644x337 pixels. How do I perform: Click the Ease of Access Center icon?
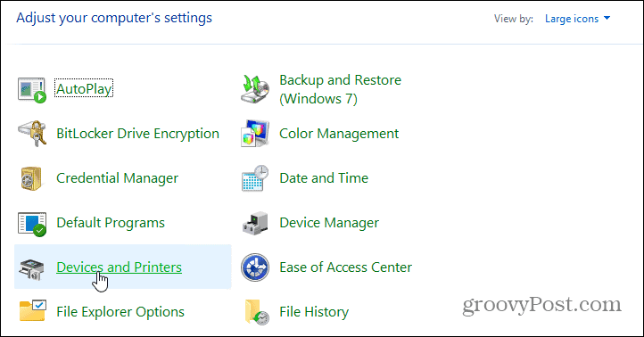click(x=255, y=267)
